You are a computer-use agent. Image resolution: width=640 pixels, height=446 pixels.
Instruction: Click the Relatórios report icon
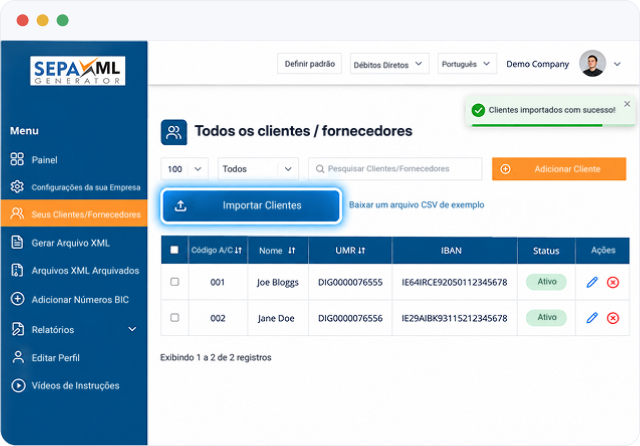18,329
